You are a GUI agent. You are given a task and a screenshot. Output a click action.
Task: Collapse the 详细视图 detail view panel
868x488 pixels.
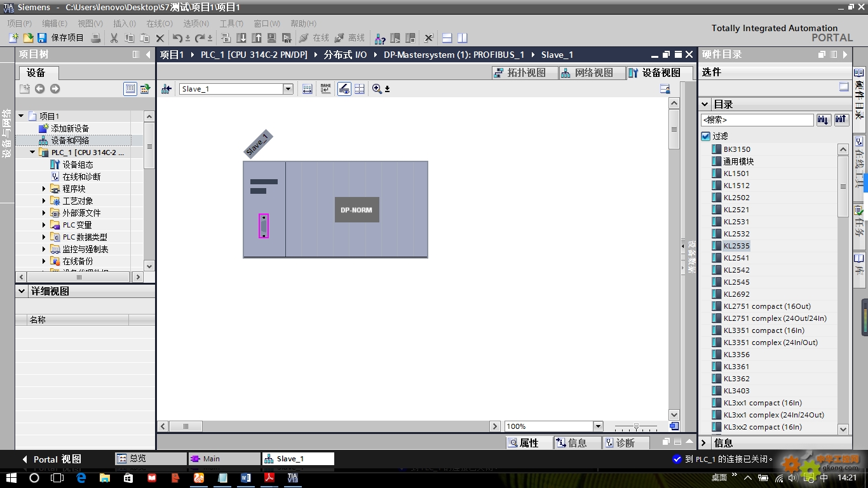(21, 291)
